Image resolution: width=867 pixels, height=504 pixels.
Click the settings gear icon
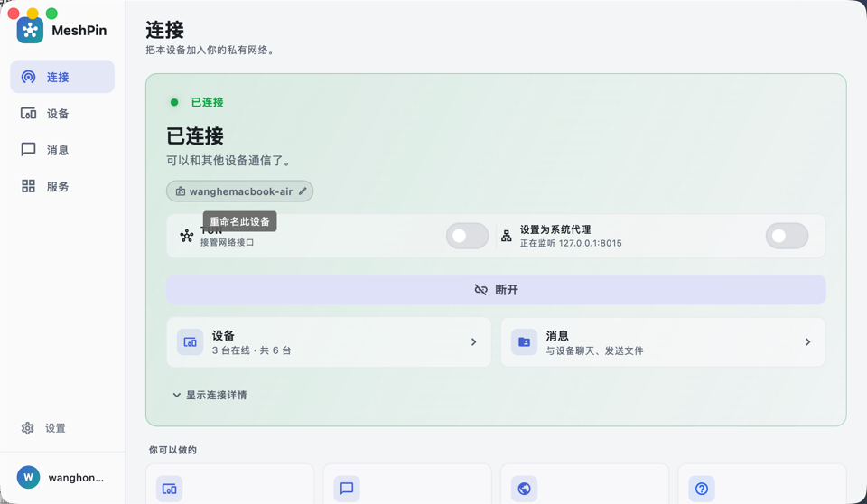coord(28,427)
